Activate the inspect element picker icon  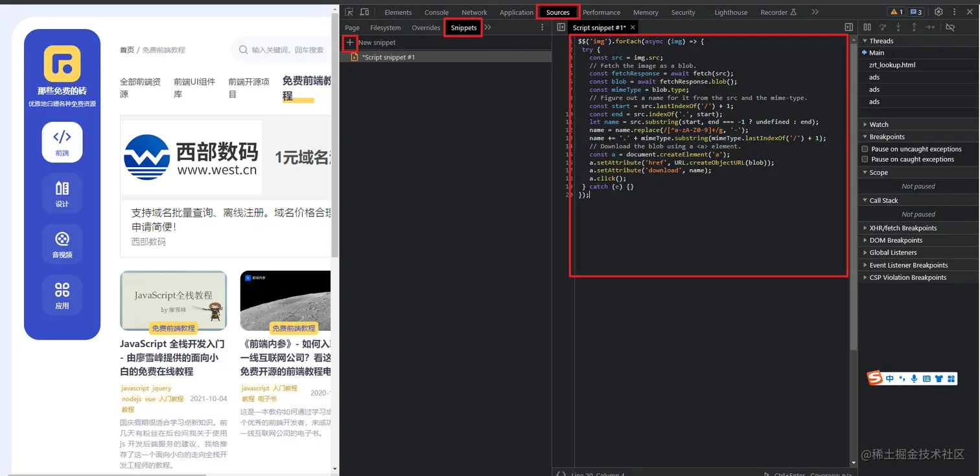(349, 12)
